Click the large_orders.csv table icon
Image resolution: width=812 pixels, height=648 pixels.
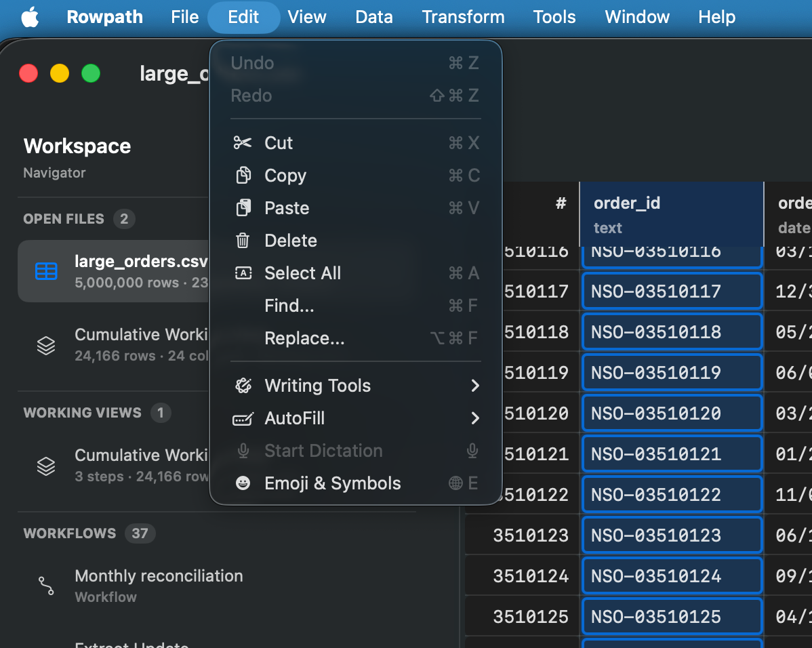coord(46,271)
